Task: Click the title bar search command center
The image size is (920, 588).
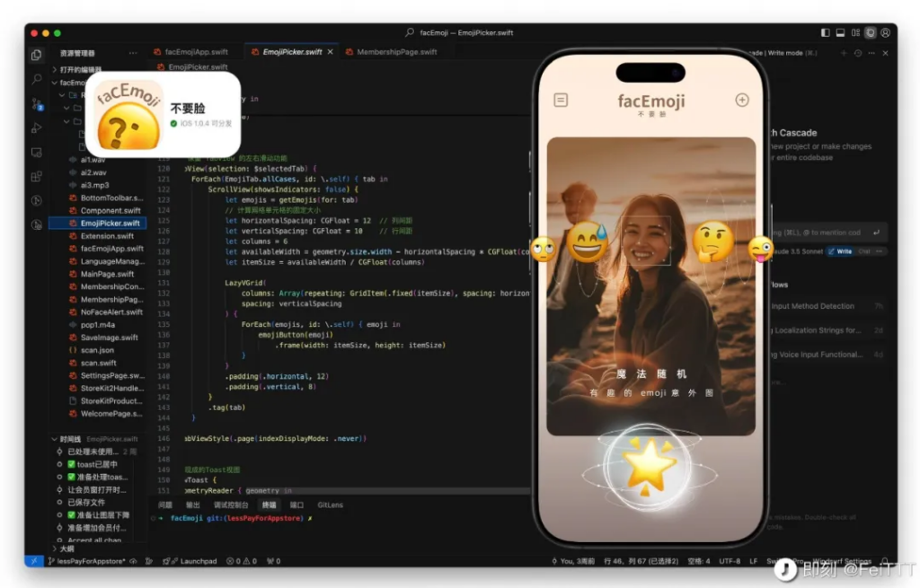Action: pos(459,33)
